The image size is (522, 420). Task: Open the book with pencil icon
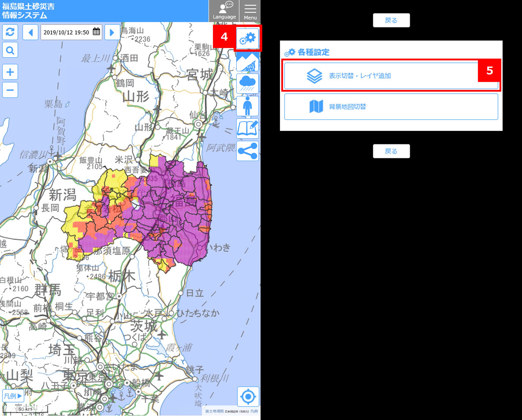247,128
